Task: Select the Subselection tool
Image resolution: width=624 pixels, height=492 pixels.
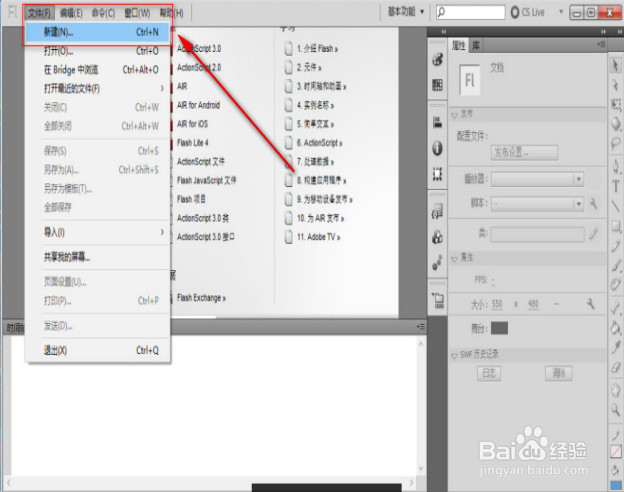Action: (x=615, y=85)
